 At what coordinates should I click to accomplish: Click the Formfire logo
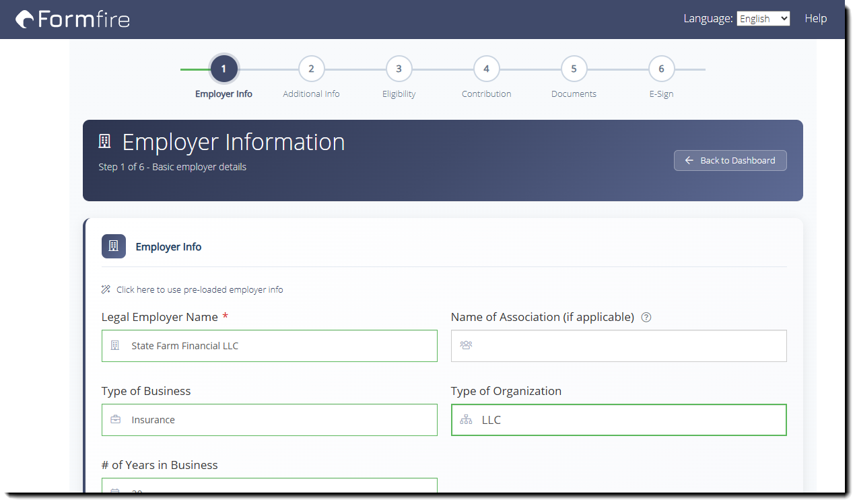click(x=73, y=19)
